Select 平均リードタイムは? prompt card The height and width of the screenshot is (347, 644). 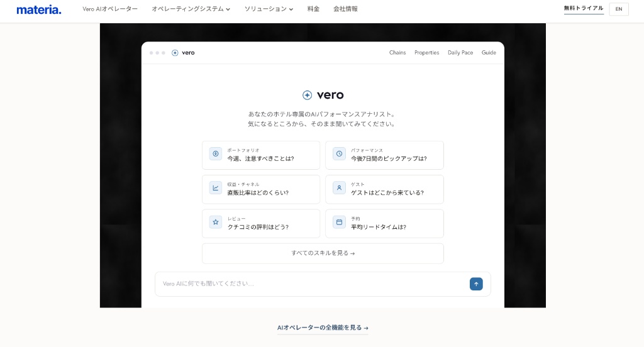(384, 224)
